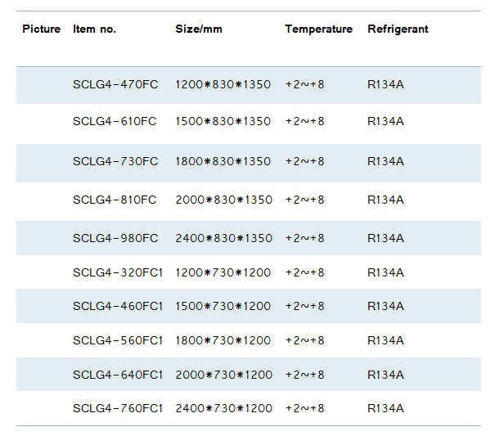Select item SCLG4-760FC1
504x445 pixels.
118,409
